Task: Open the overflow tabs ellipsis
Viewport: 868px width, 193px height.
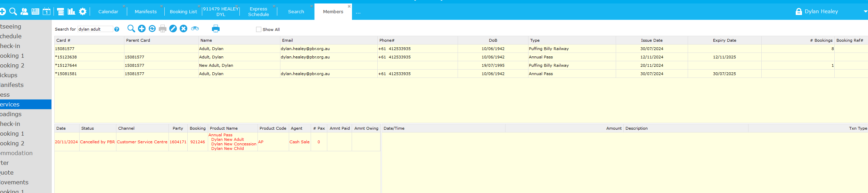Action: [x=358, y=13]
